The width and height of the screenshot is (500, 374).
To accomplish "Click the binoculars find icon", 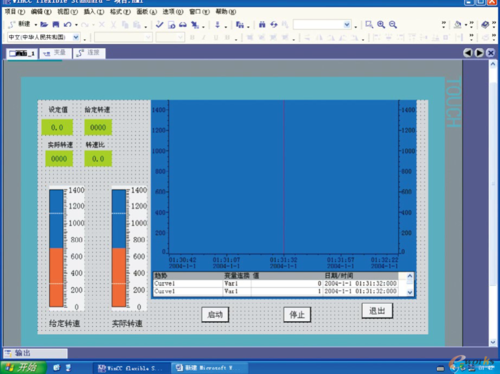I will (262, 24).
